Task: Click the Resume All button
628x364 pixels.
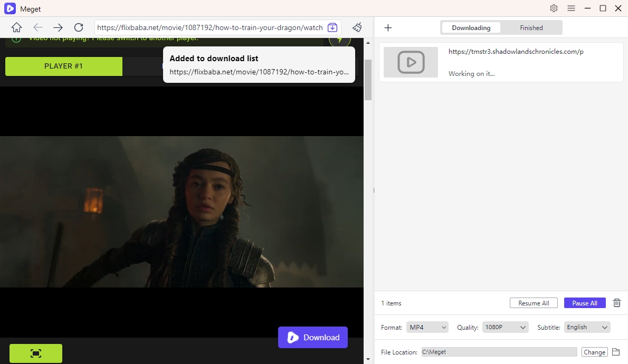Action: click(x=534, y=303)
